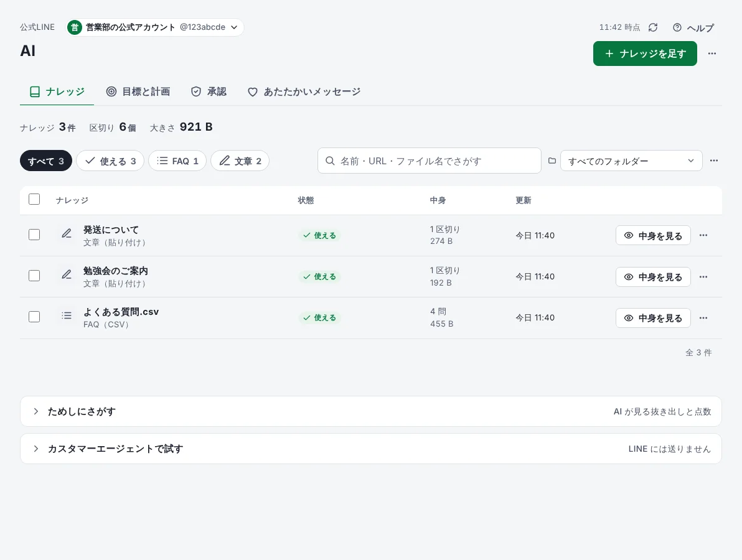Open the 営業部の公式アカウント account dropdown
742x560 pixels.
pyautogui.click(x=155, y=27)
